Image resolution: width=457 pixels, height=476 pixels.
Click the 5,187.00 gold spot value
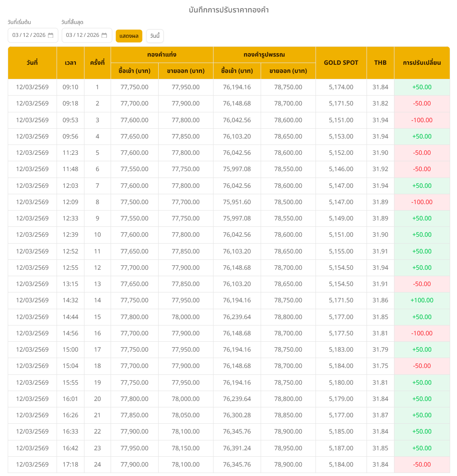[341, 448]
